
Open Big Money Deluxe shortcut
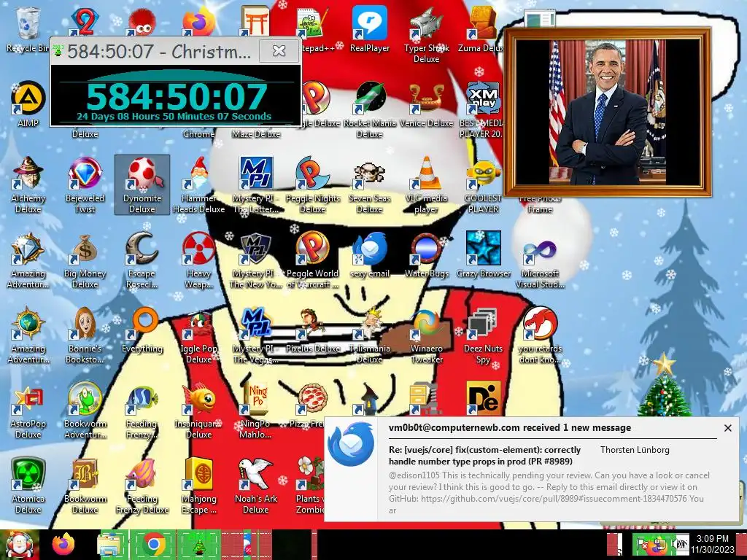point(85,261)
